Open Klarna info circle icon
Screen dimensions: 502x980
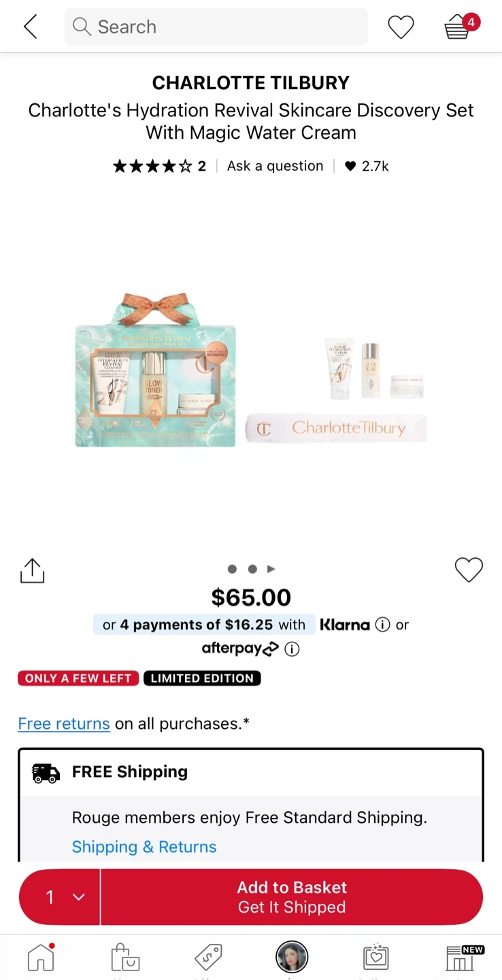pyautogui.click(x=383, y=625)
